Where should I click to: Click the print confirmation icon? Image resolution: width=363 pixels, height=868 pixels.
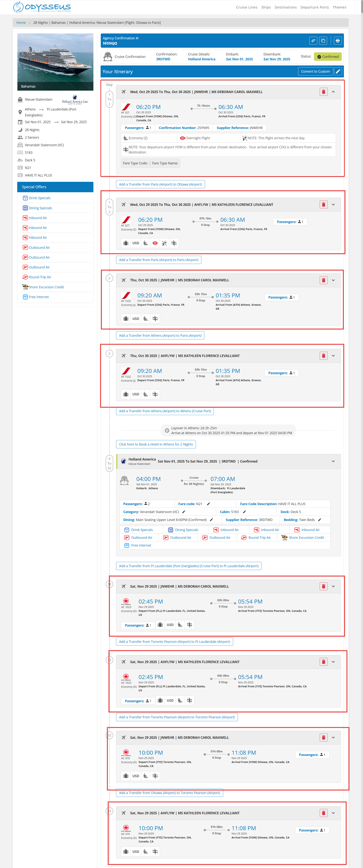coord(337,41)
